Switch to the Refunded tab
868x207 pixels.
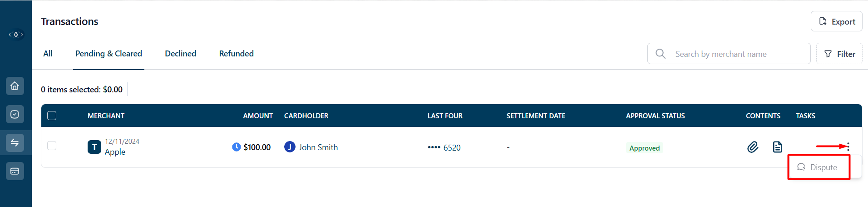236,54
